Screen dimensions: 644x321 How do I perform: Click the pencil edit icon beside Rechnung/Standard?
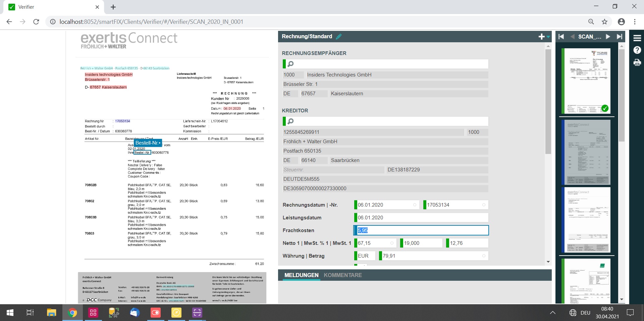[339, 37]
